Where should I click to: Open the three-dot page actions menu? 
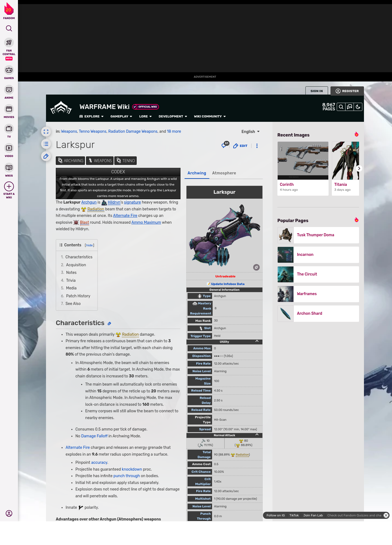[257, 146]
